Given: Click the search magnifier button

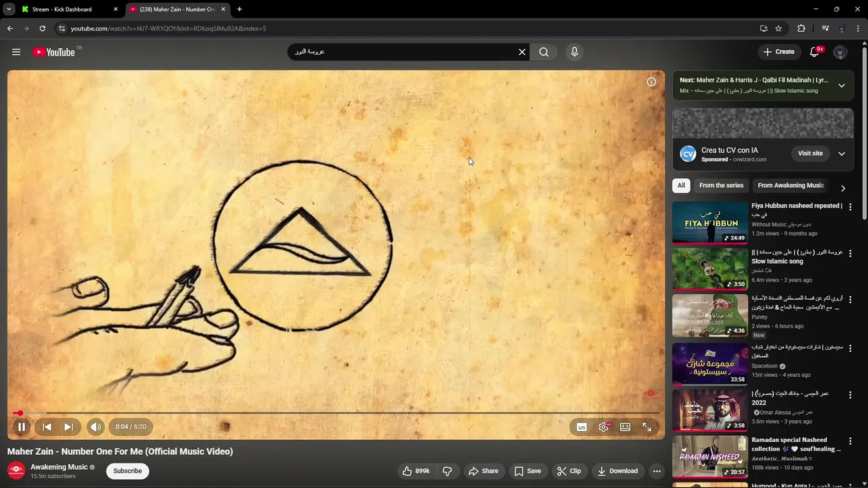Looking at the screenshot, I should click(x=544, y=52).
